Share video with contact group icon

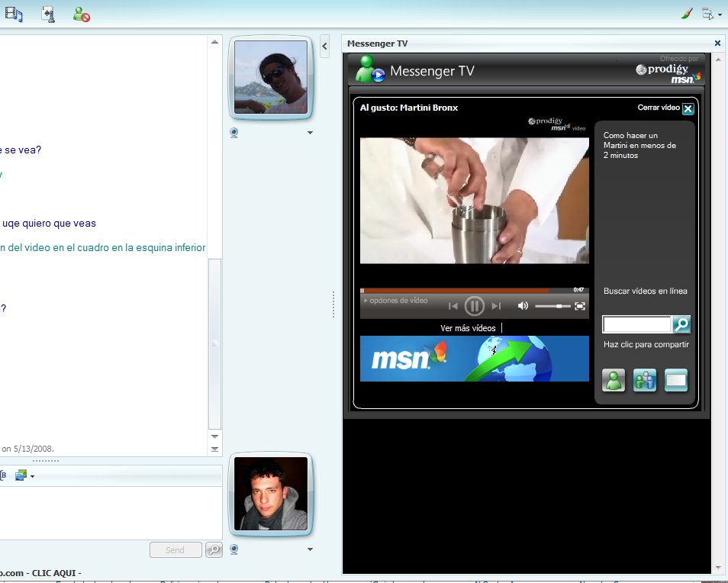click(645, 380)
